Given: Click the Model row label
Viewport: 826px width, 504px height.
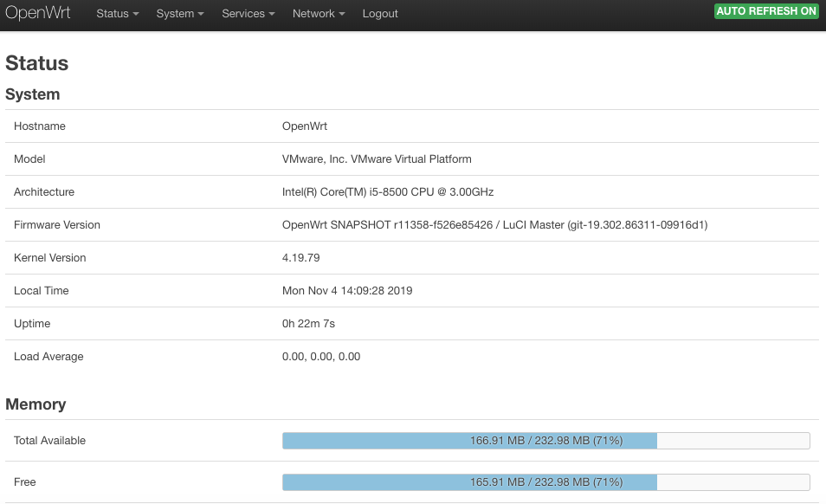Looking at the screenshot, I should tap(29, 159).
